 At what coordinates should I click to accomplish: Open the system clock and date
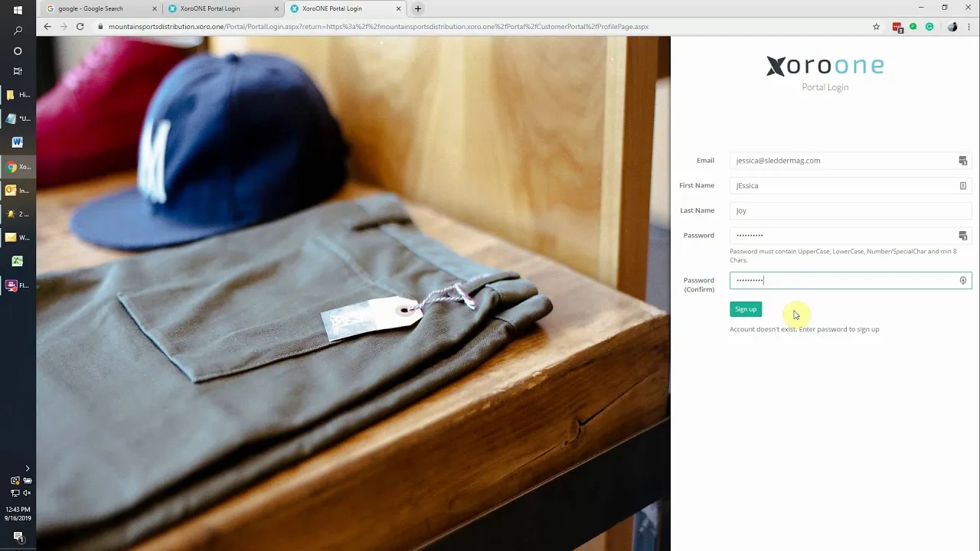[18, 514]
